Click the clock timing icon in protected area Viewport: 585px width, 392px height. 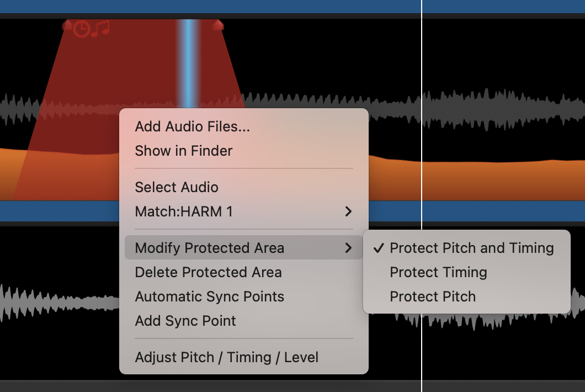[x=82, y=29]
